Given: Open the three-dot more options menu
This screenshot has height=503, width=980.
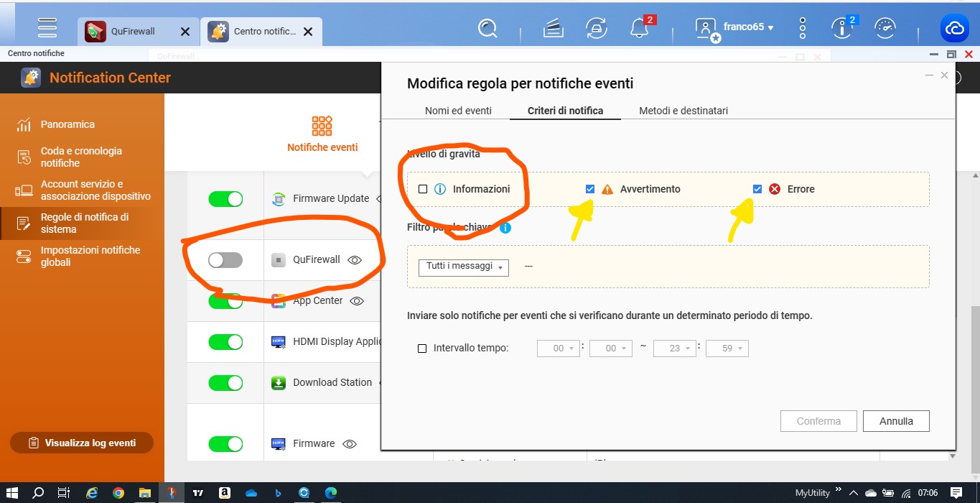Looking at the screenshot, I should 803,28.
